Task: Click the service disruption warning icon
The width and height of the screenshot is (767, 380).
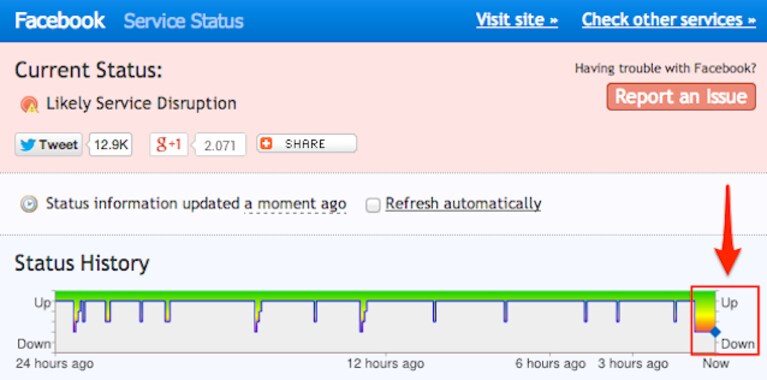Action: (29, 105)
